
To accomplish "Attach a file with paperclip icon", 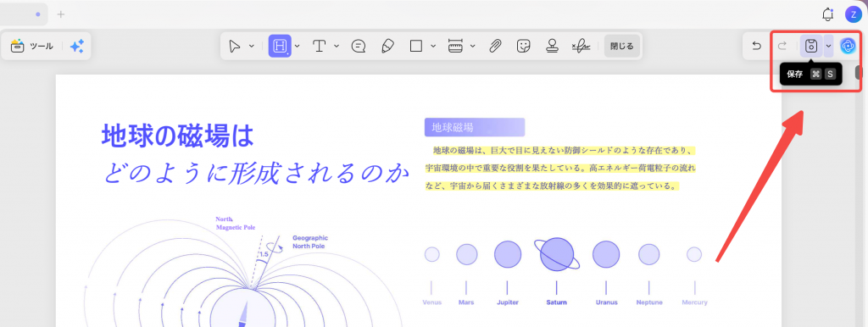I will pyautogui.click(x=495, y=46).
